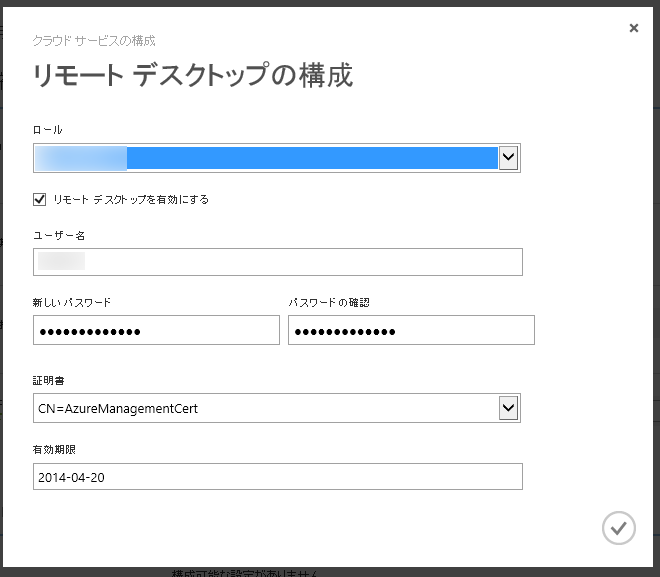Viewport: 660px width, 577px height.
Task: Click the パスワードの確認 label
Action: pos(329,302)
